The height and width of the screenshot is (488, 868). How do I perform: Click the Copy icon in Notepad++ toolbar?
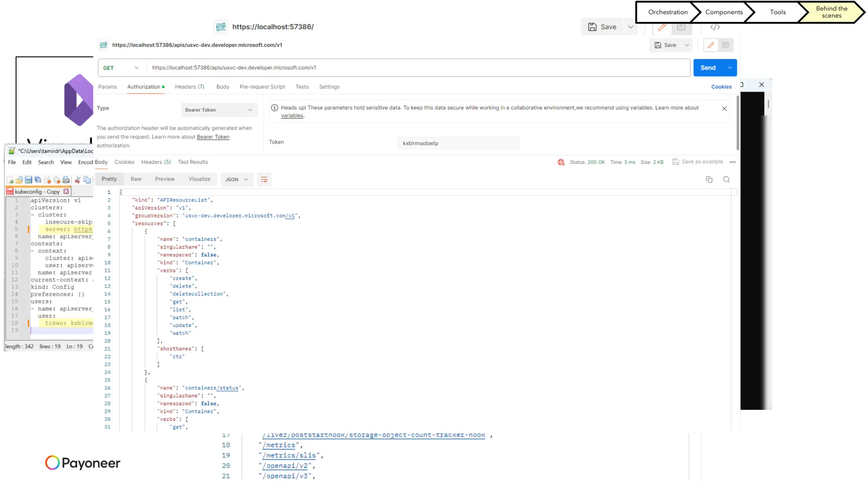click(87, 180)
